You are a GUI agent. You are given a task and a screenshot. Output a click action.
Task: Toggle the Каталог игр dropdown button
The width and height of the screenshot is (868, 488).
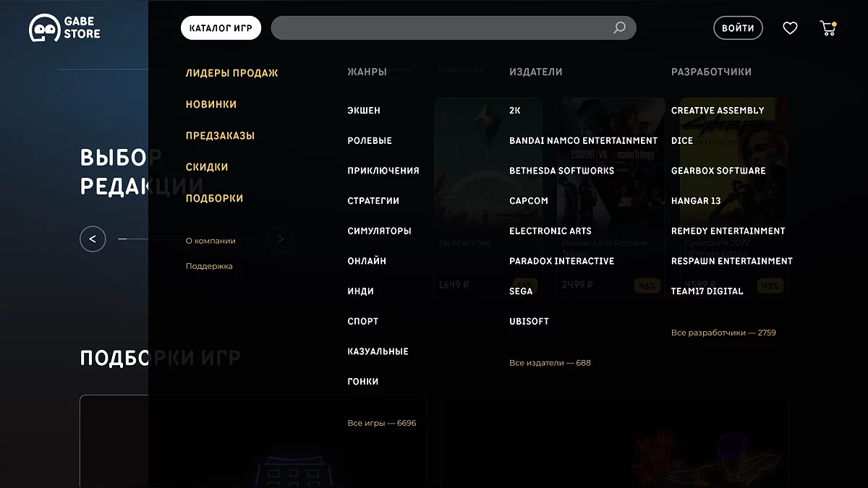tap(221, 28)
